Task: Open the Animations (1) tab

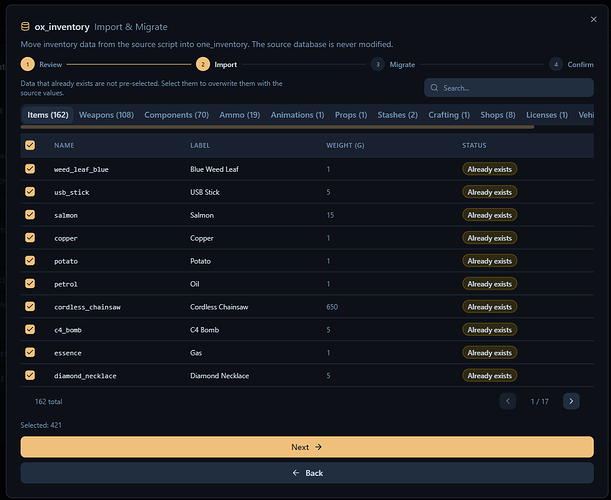Action: pos(297,115)
